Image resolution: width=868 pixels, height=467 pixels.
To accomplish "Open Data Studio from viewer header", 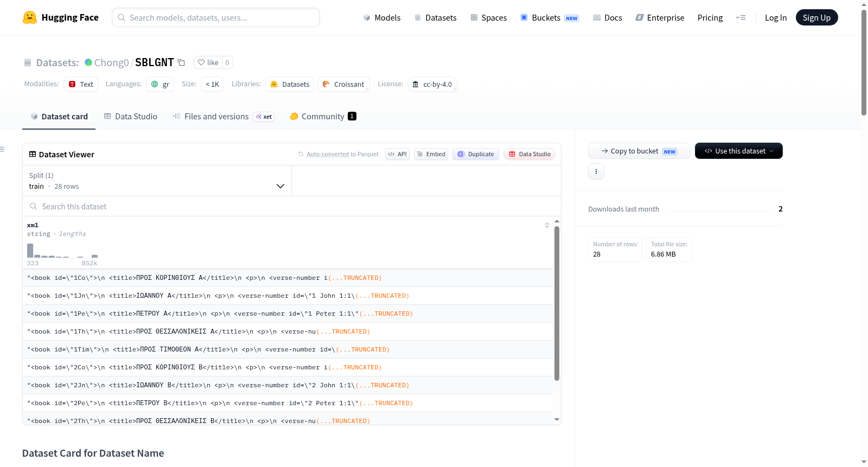I will tap(529, 154).
